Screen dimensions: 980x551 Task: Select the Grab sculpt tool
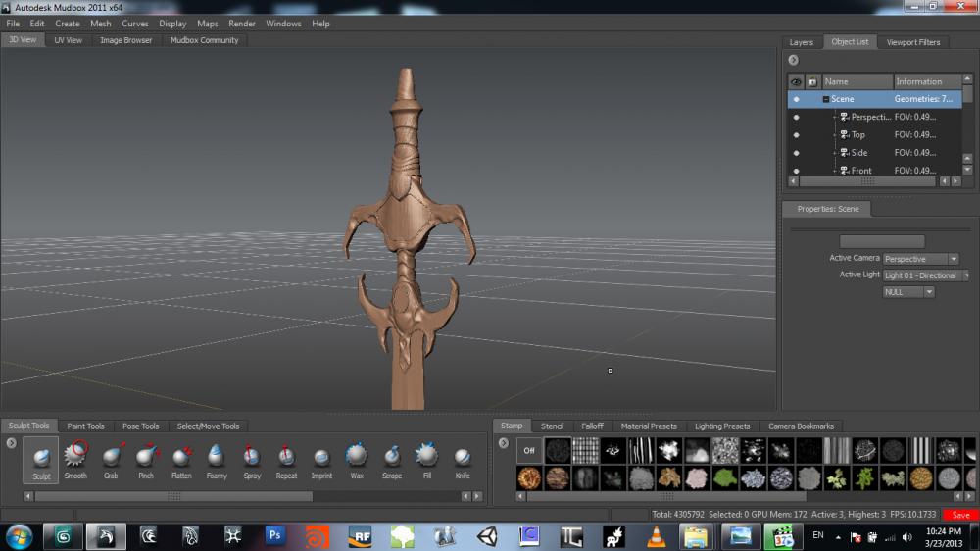(111, 457)
